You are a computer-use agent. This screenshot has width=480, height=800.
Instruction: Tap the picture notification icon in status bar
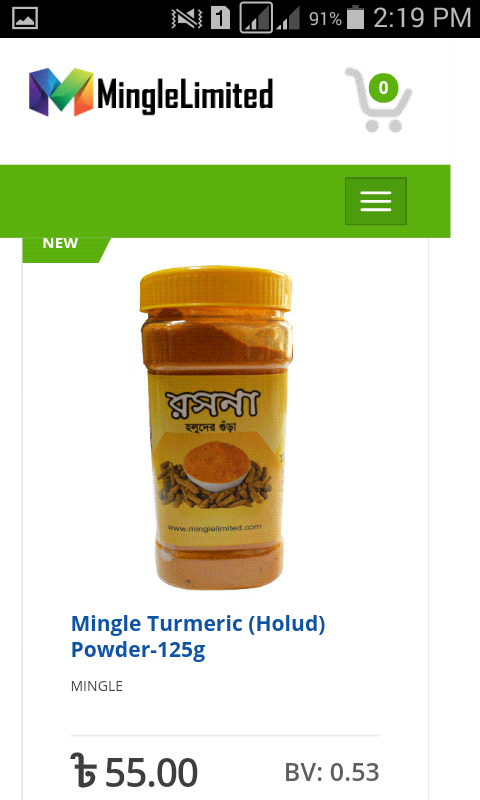(25, 19)
